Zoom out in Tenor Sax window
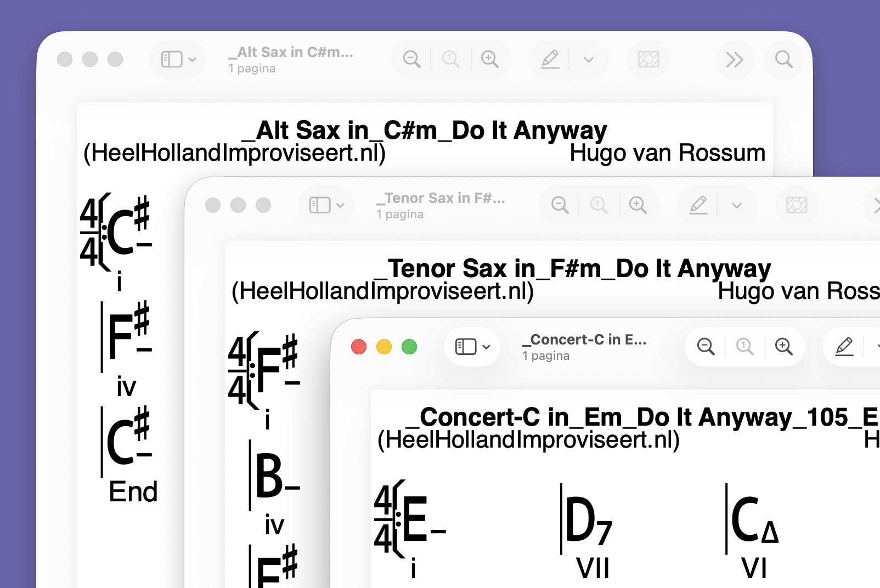 pos(560,205)
